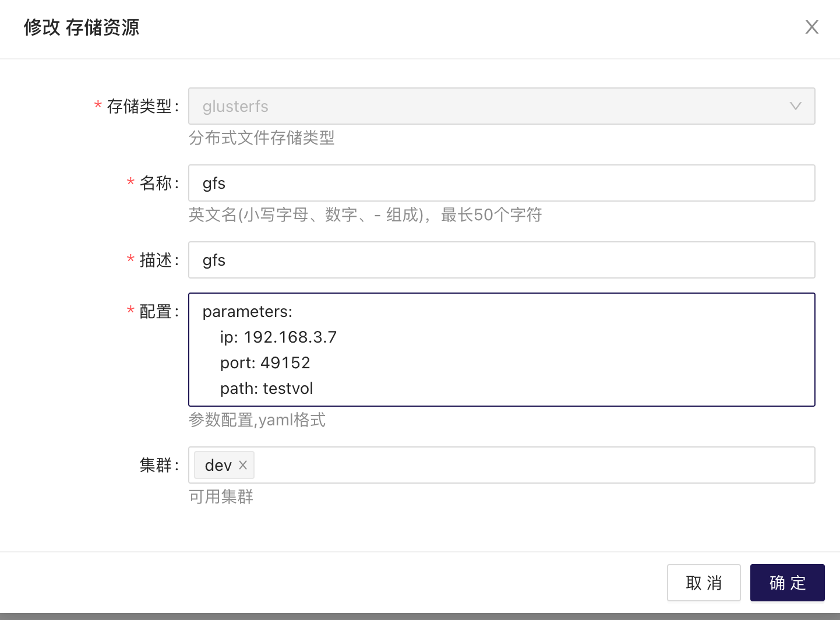This screenshot has width=840, height=620.
Task: Place cursor on ip: 192.168.3.7 line
Action: (278, 337)
